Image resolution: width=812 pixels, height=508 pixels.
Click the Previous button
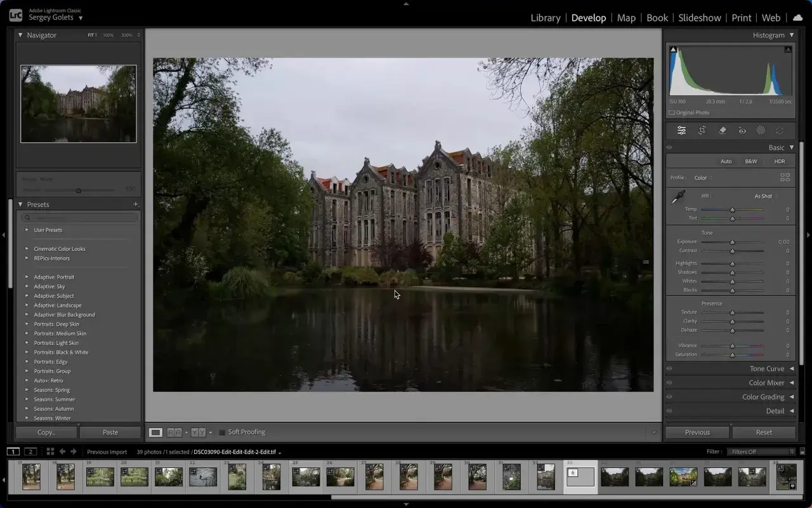[697, 432]
